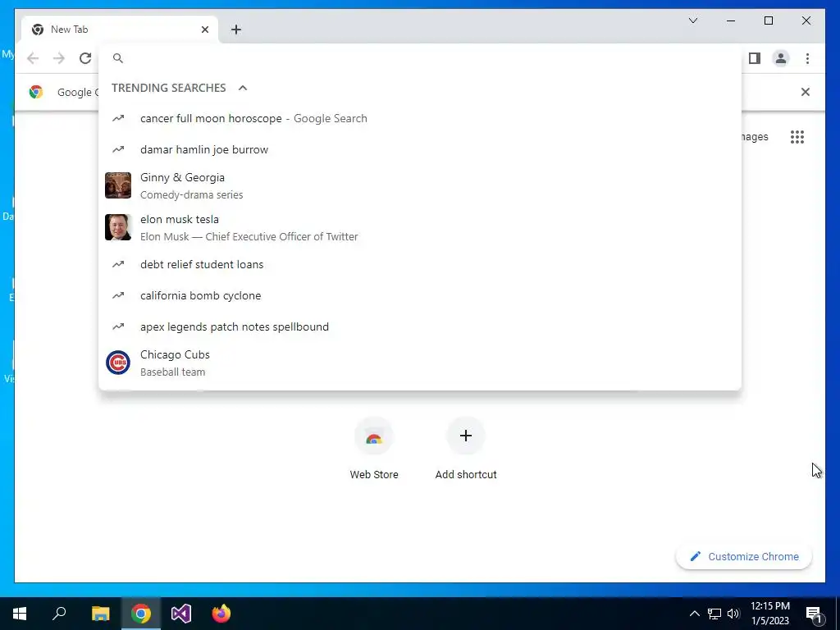840x630 pixels.
Task: Open the user profile avatar
Action: tap(781, 58)
